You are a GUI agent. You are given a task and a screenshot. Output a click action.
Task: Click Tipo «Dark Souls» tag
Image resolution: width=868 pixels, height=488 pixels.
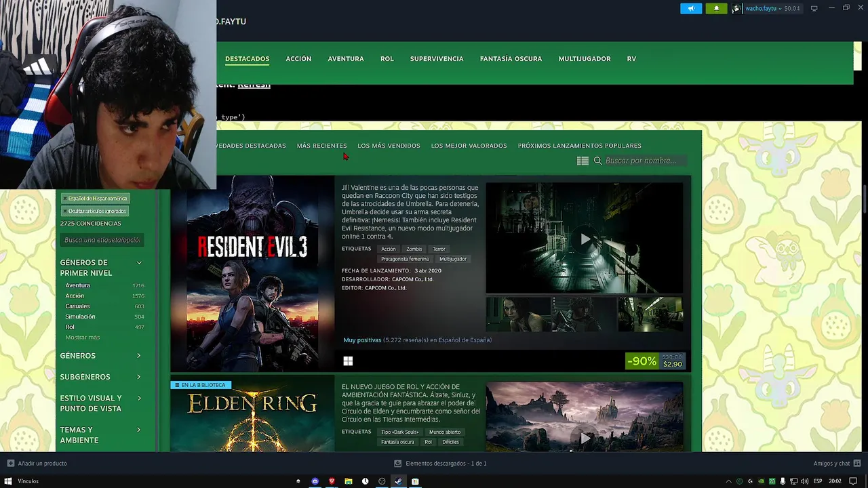pos(400,432)
